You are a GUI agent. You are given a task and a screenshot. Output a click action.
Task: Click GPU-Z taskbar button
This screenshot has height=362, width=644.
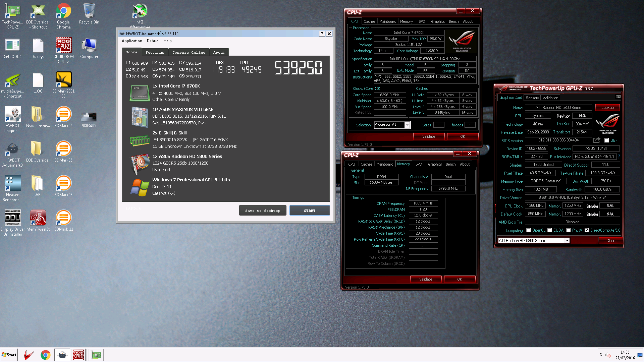(96, 355)
